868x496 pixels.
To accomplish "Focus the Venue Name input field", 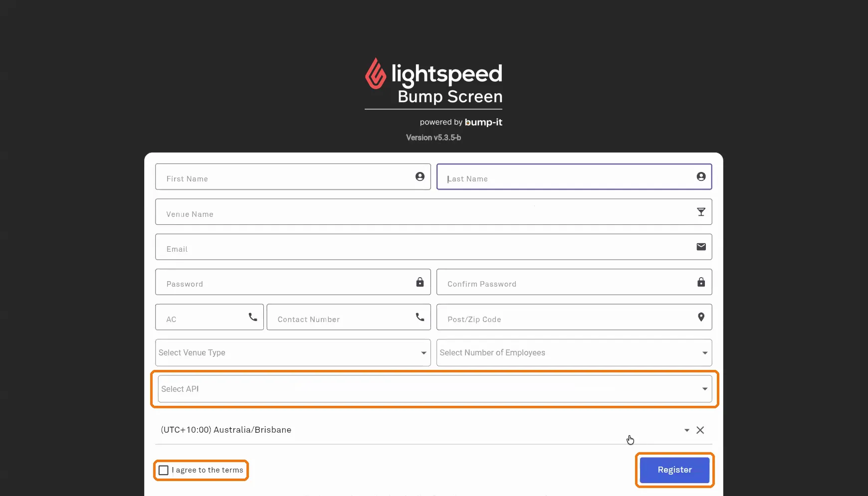I will pos(434,212).
